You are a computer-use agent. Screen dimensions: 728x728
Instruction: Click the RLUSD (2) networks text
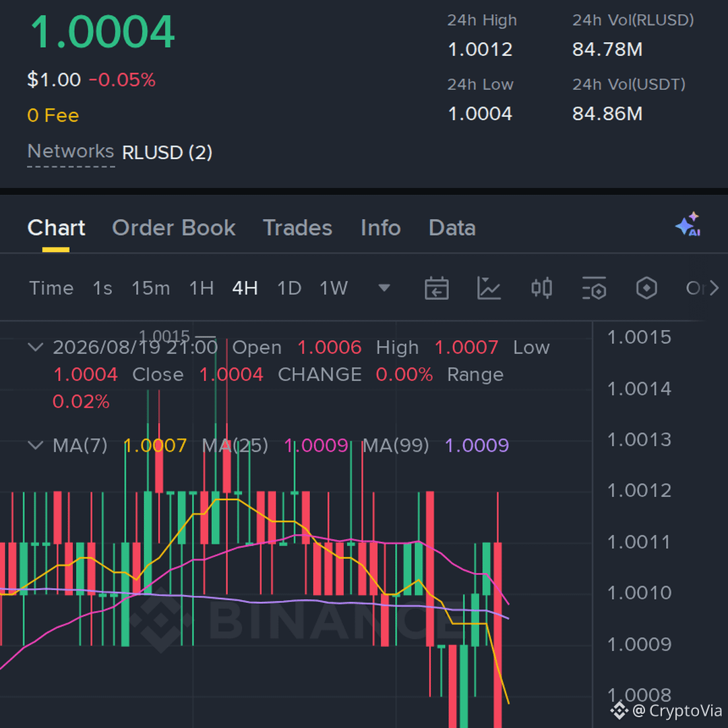(x=167, y=153)
